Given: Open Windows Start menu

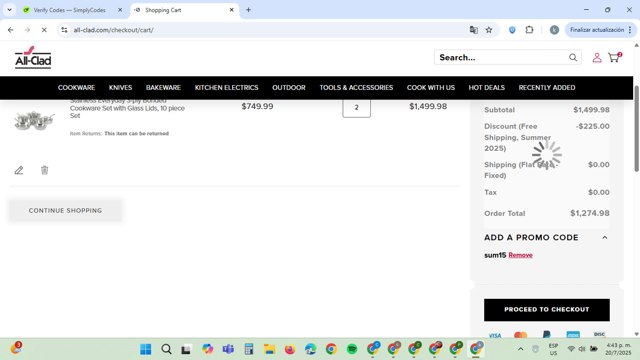Looking at the screenshot, I should pos(146,349).
